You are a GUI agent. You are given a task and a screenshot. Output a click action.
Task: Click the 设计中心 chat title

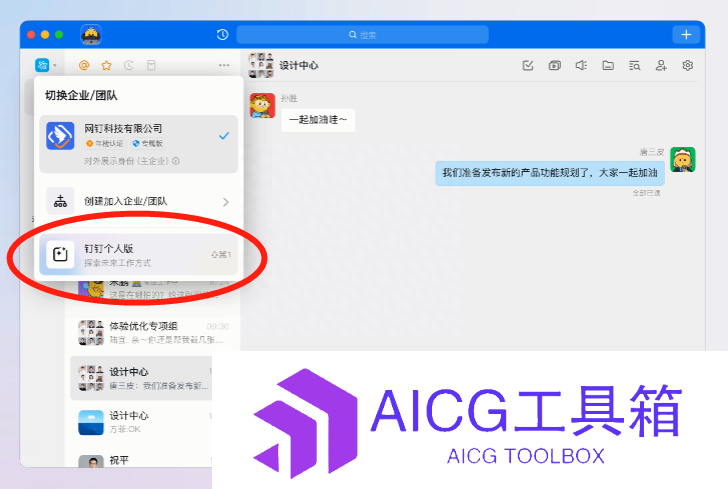point(299,65)
